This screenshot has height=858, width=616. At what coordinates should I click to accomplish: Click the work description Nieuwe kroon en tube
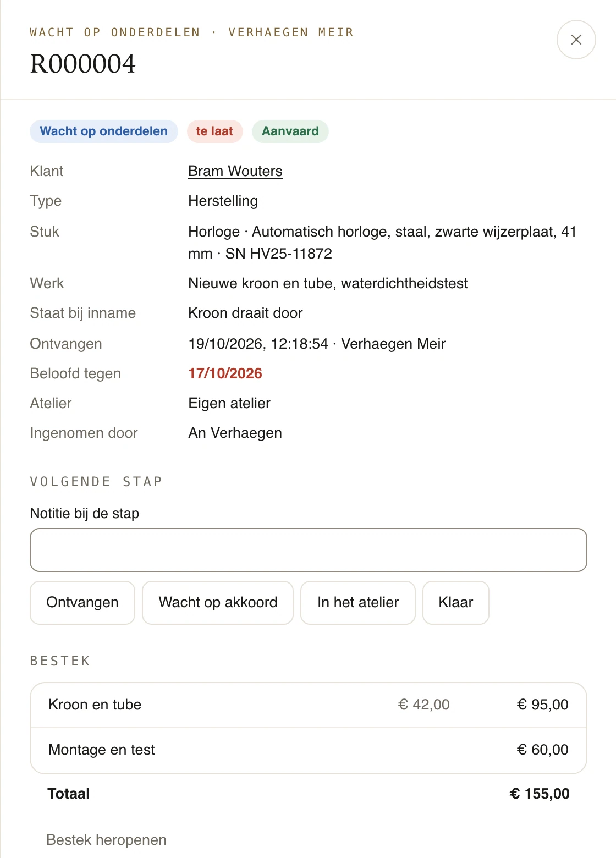pos(328,283)
